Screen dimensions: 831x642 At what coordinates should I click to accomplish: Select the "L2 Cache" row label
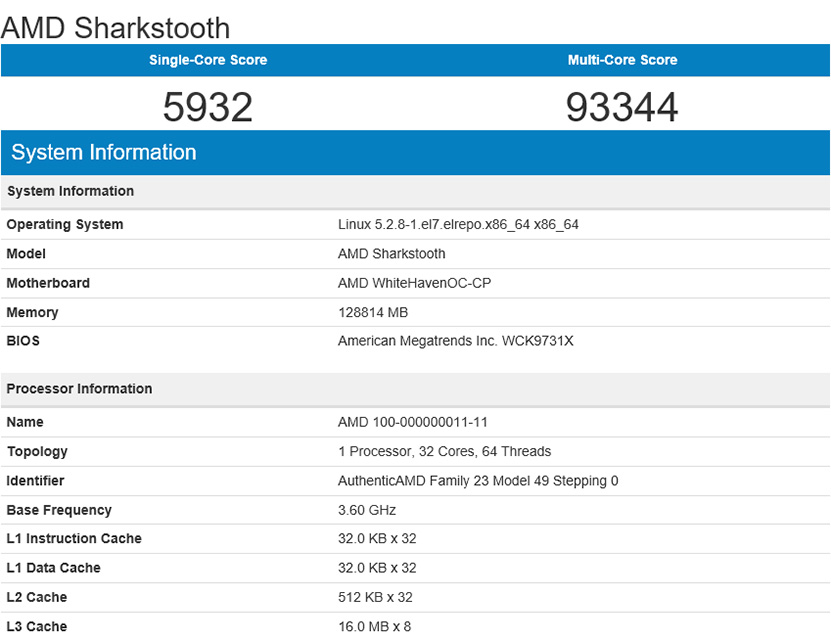click(x=37, y=597)
